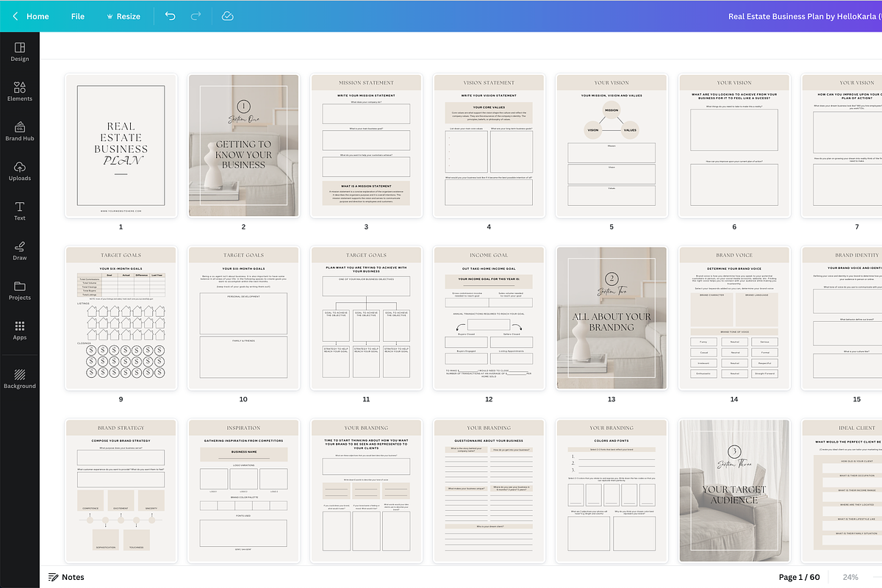Image resolution: width=882 pixels, height=588 pixels.
Task: Go back with the Home chevron arrow
Action: (x=15, y=16)
